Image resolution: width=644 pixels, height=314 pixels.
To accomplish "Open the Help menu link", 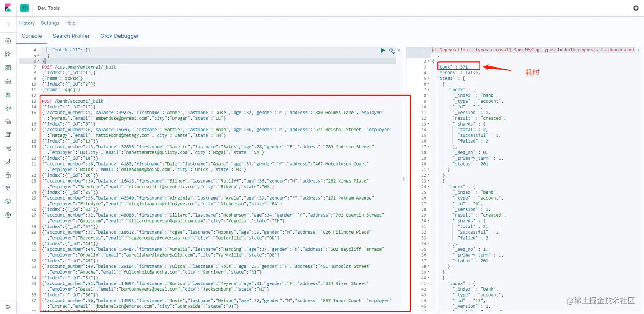I will click(70, 23).
